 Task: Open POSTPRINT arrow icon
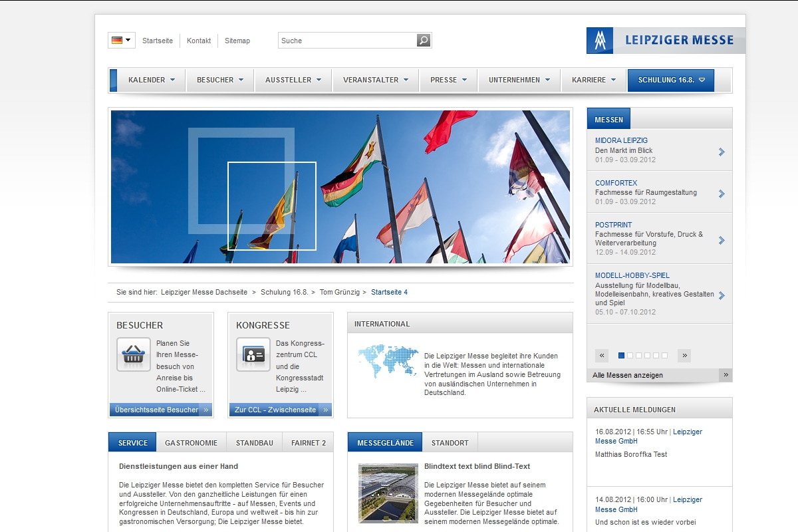point(722,240)
